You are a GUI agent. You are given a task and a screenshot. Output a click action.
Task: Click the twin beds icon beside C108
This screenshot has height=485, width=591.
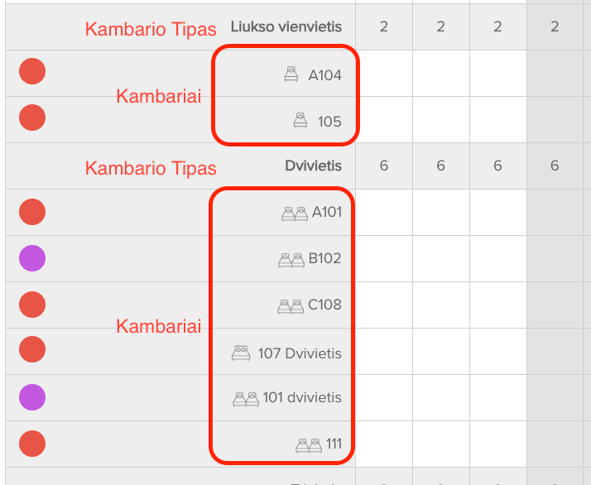point(290,306)
